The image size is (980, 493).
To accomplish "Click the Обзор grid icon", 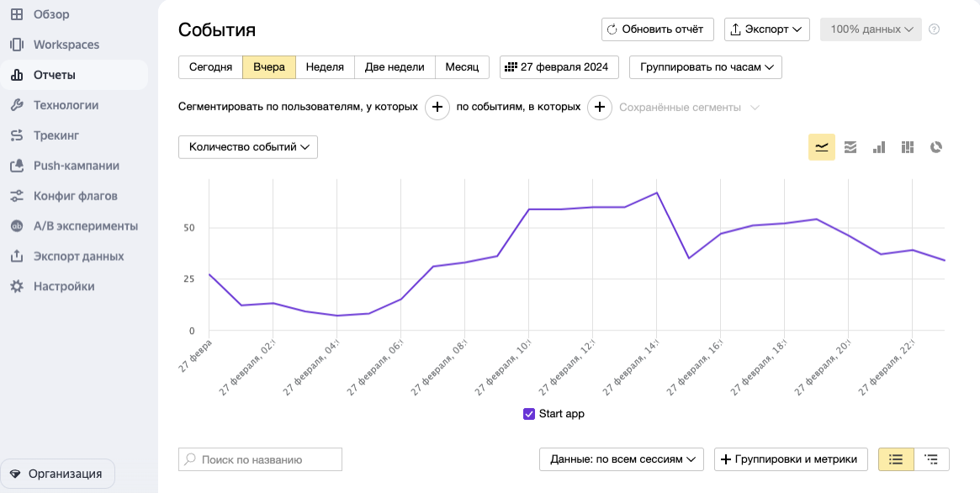I will coord(17,14).
